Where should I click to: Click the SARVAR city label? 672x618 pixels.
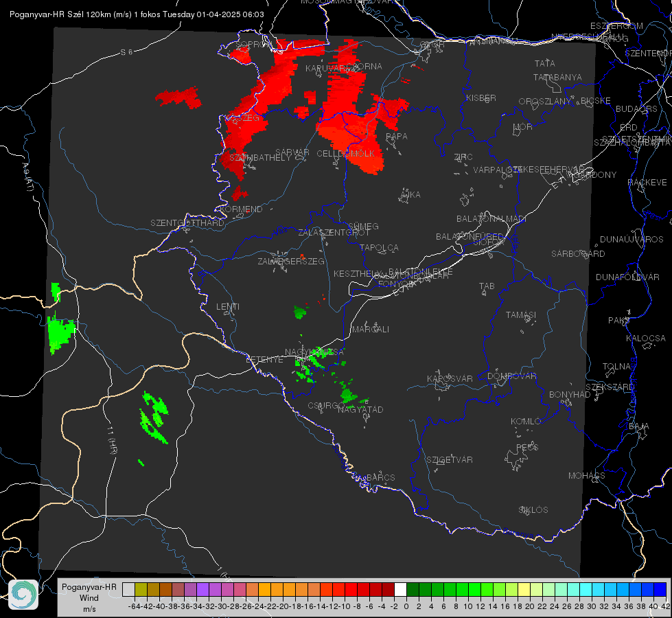point(292,152)
